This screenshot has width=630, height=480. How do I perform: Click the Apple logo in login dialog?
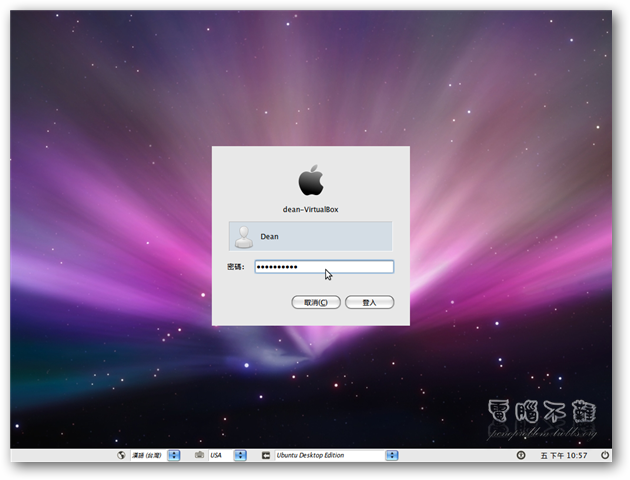coord(311,181)
